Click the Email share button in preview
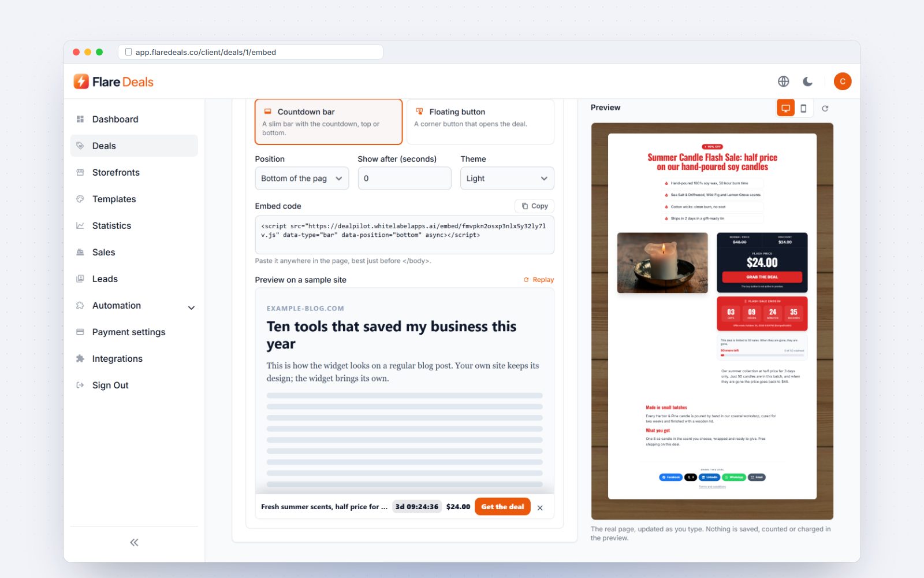924x578 pixels. tap(757, 477)
